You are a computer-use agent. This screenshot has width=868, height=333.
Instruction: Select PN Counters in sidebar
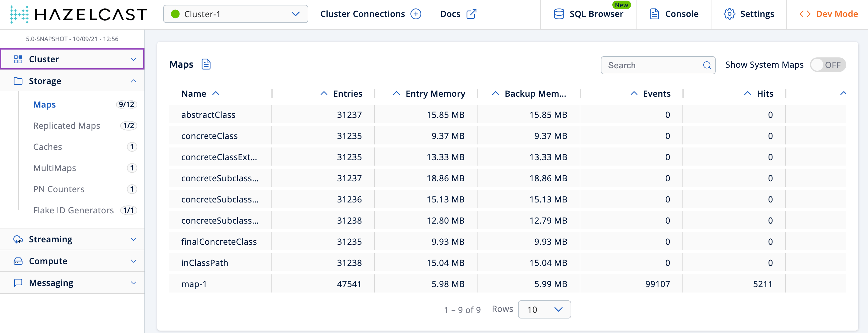pyautogui.click(x=59, y=189)
